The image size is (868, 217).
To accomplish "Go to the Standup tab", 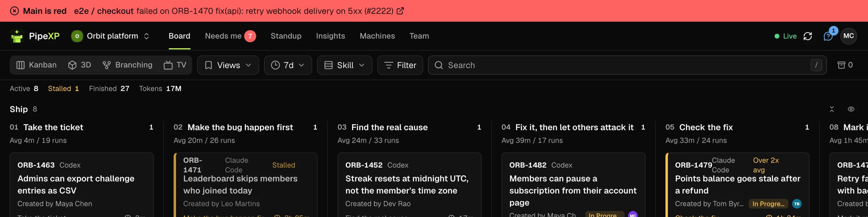I will click(x=286, y=36).
